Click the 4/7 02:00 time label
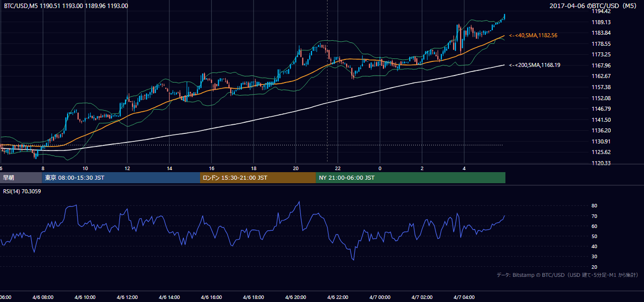This screenshot has width=644, height=302. tap(422, 297)
